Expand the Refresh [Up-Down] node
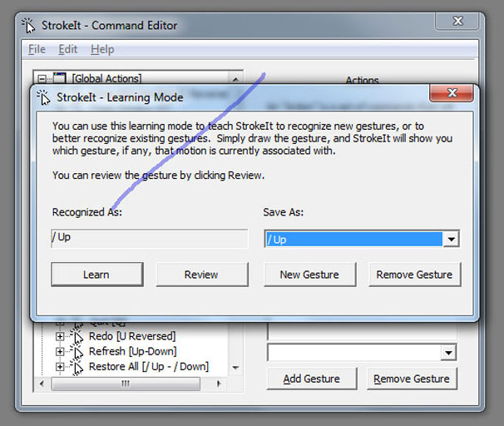Image resolution: width=504 pixels, height=426 pixels. [59, 351]
